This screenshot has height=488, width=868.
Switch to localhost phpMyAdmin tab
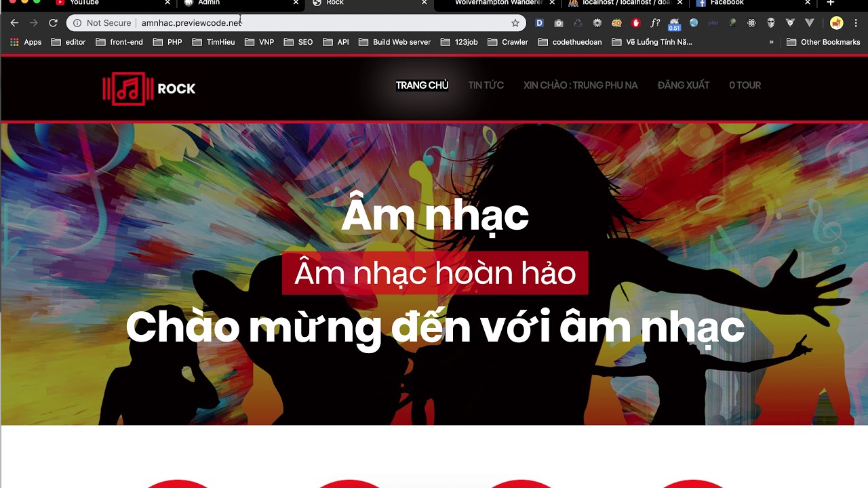tap(625, 3)
